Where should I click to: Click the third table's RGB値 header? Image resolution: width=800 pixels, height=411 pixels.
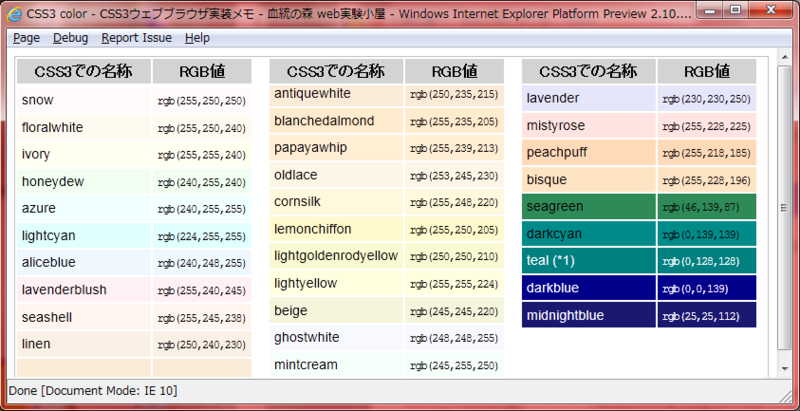707,71
